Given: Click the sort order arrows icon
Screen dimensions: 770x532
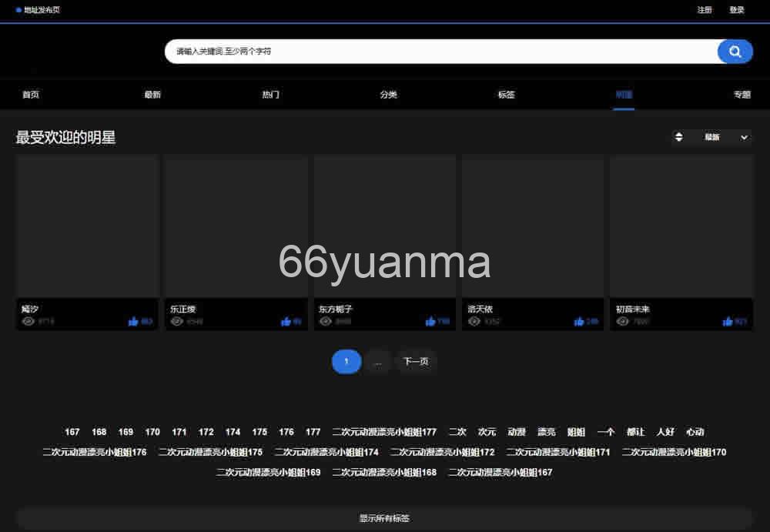Looking at the screenshot, I should click(x=678, y=137).
